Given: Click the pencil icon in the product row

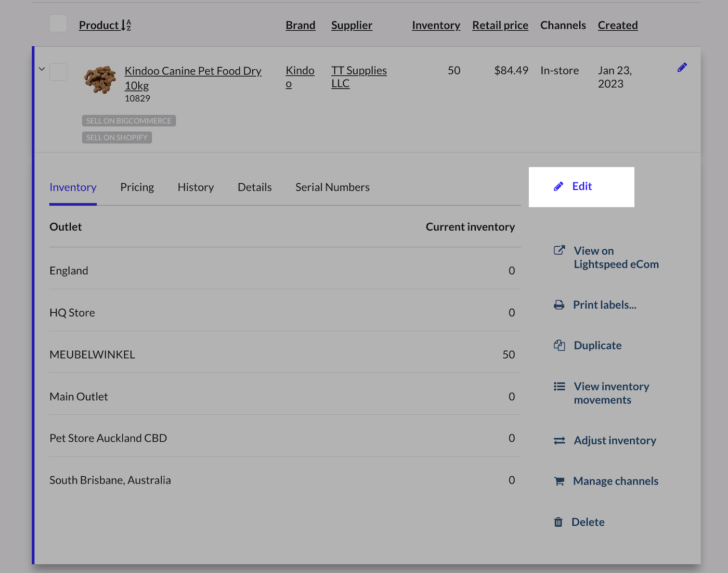Looking at the screenshot, I should click(x=682, y=68).
